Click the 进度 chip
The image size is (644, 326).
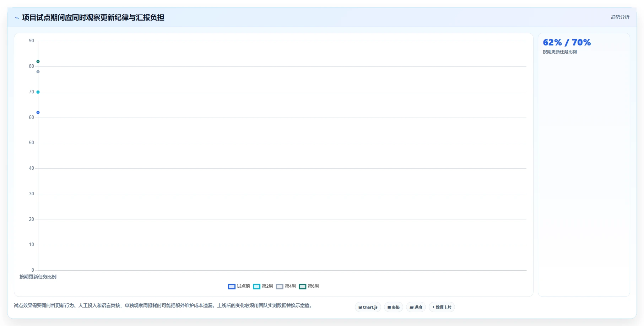click(416, 307)
